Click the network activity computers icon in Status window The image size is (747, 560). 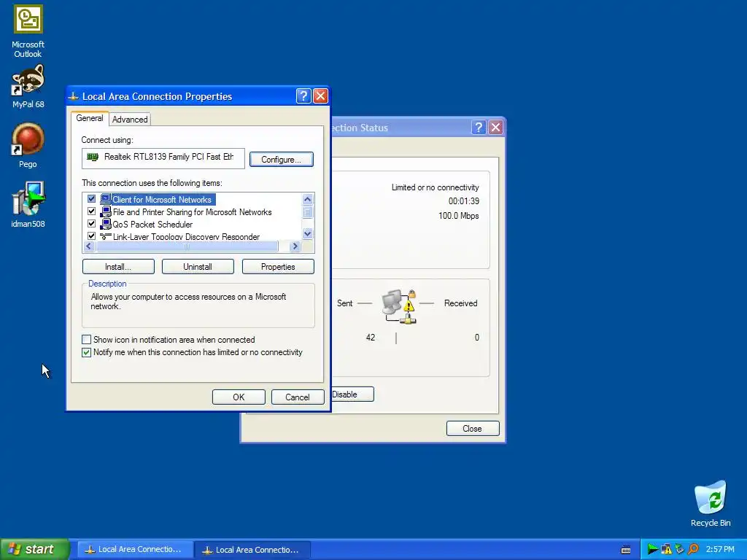click(399, 306)
